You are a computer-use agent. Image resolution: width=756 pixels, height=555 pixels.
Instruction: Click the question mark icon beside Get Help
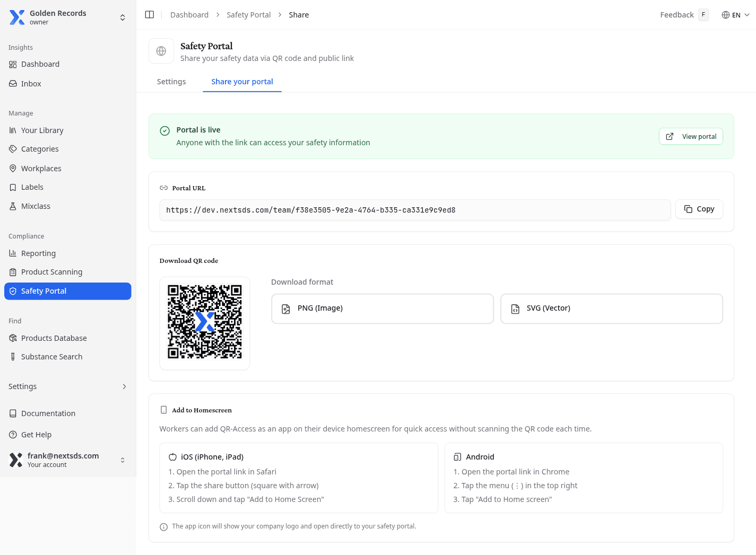(13, 435)
